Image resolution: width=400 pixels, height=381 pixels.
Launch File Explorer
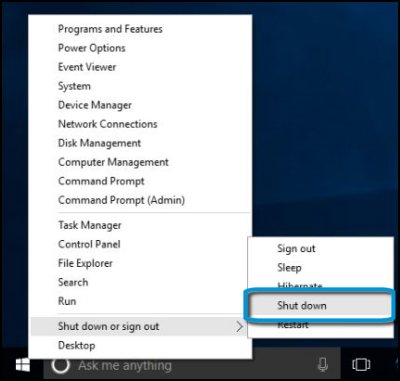140,263
